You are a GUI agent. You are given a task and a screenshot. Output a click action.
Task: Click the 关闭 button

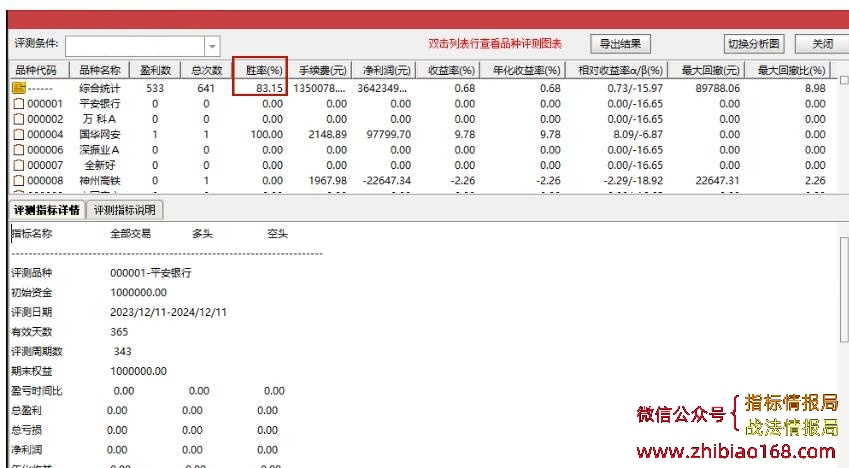[822, 44]
